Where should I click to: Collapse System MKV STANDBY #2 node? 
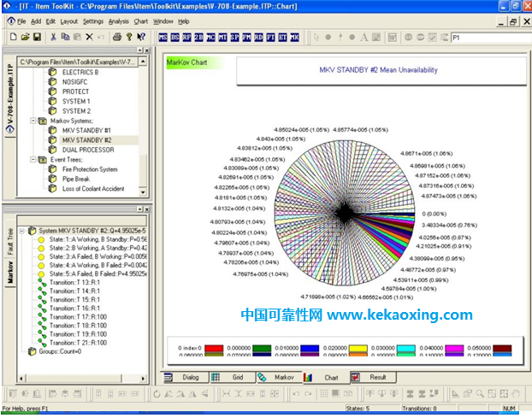[x=21, y=231]
